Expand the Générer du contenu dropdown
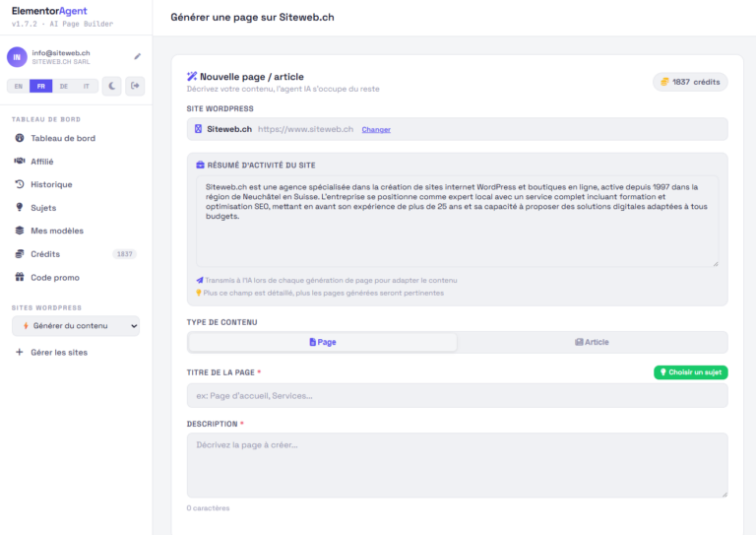756x535 pixels. 76,326
